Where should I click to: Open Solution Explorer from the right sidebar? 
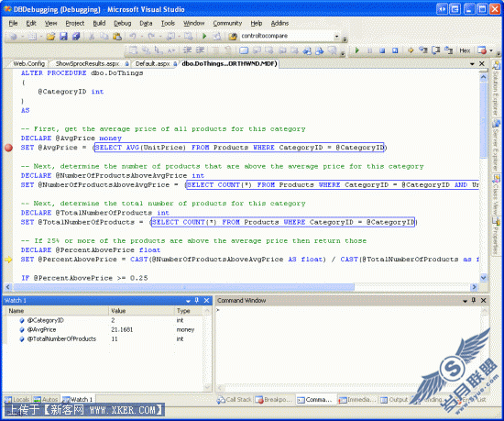click(x=497, y=88)
